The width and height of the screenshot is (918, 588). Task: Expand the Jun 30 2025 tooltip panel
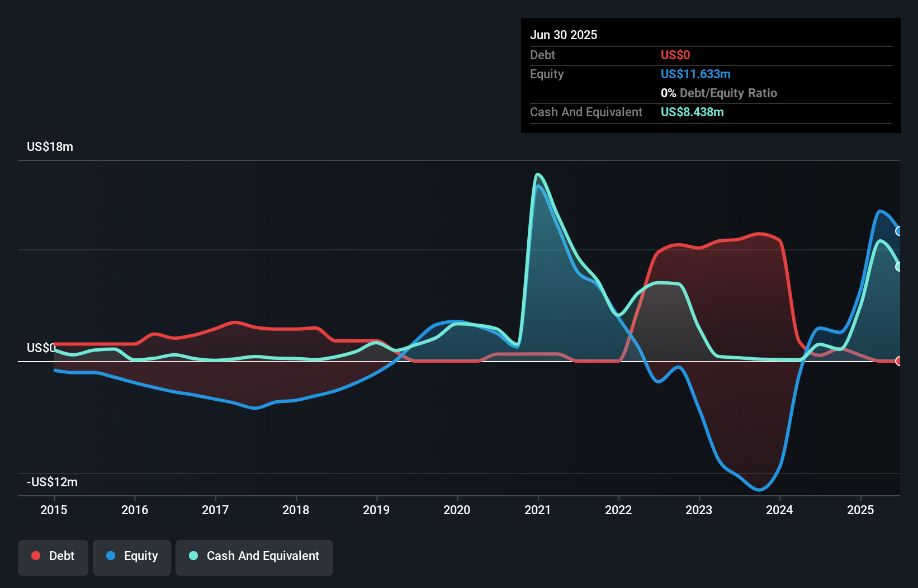coord(564,35)
